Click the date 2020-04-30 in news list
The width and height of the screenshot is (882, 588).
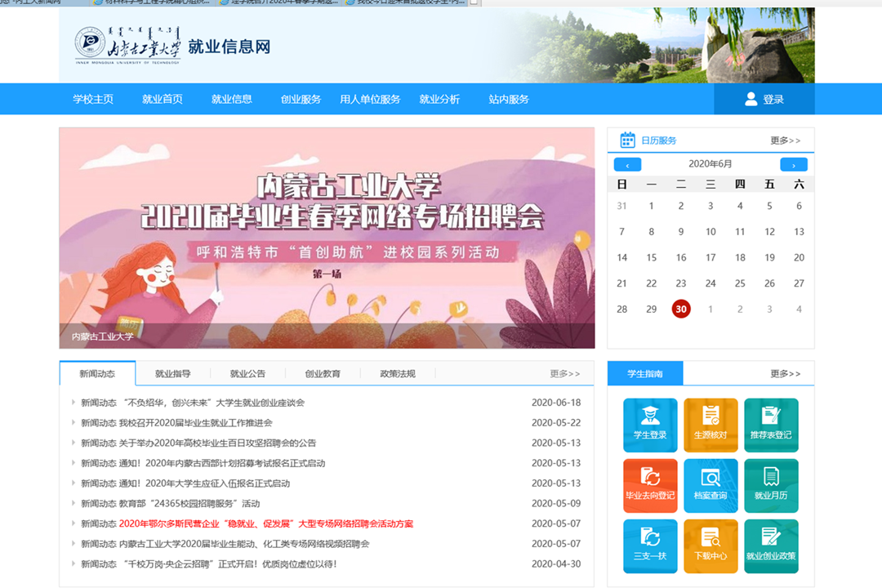click(x=556, y=564)
